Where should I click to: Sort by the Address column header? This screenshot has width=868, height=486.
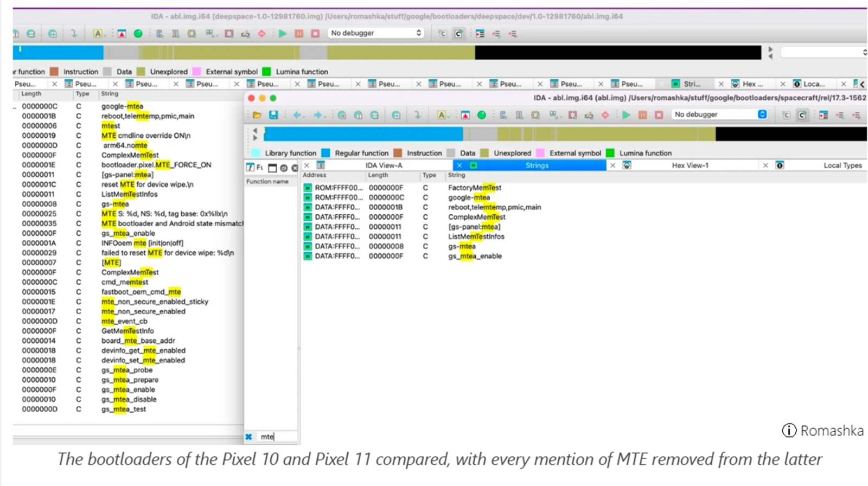[333, 175]
